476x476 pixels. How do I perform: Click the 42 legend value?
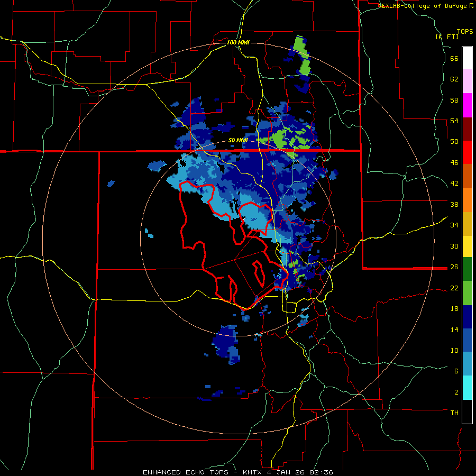coord(454,184)
